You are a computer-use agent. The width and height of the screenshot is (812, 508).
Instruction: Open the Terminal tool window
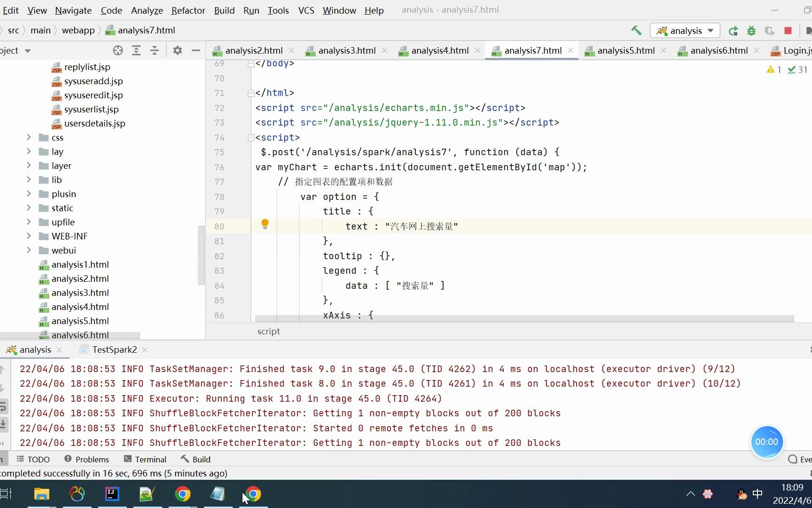point(145,459)
